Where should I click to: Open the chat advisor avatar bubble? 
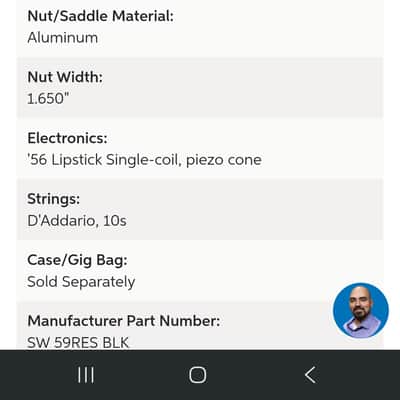click(361, 310)
